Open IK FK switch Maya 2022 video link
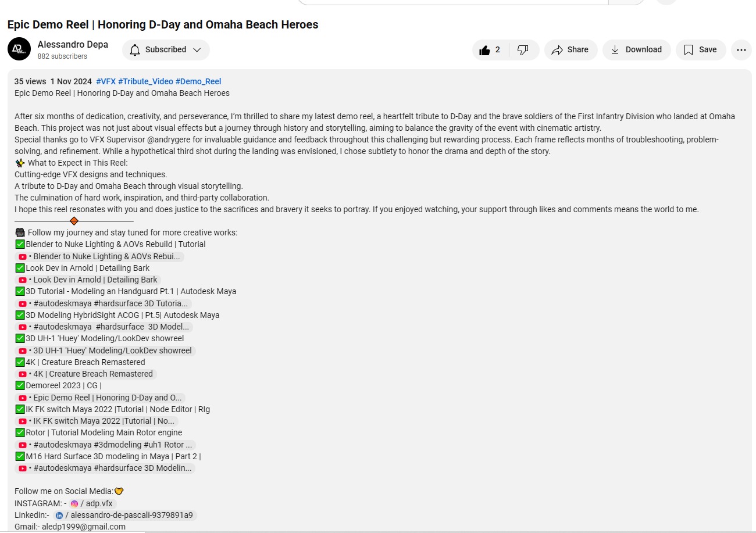Image resolution: width=756 pixels, height=533 pixels. tap(97, 421)
